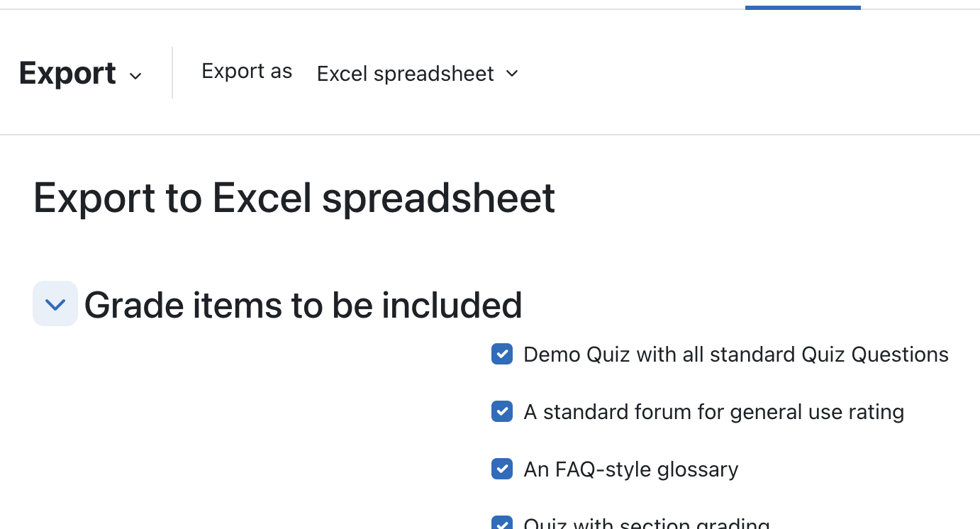Click the arrow icon after Excel spreadsheet
This screenshot has height=529, width=980.
(x=512, y=74)
